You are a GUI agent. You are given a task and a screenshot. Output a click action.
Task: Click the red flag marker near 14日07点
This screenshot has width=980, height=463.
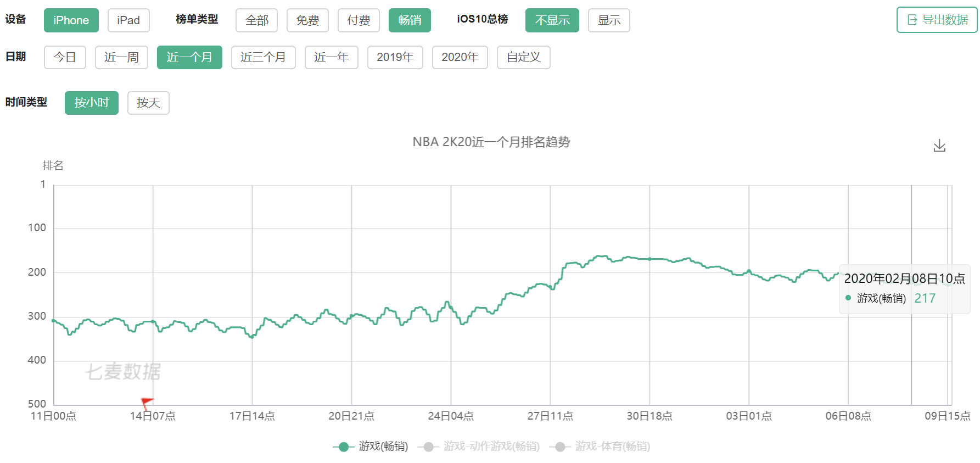(147, 404)
